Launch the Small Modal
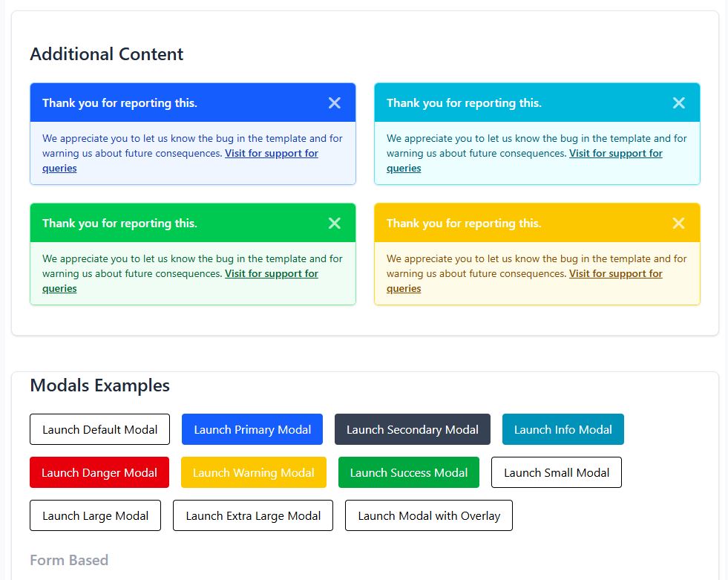728x580 pixels. pyautogui.click(x=557, y=472)
